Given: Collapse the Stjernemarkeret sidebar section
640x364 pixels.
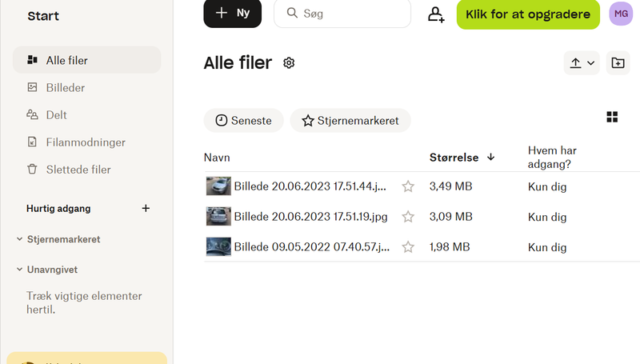Looking at the screenshot, I should (20, 239).
